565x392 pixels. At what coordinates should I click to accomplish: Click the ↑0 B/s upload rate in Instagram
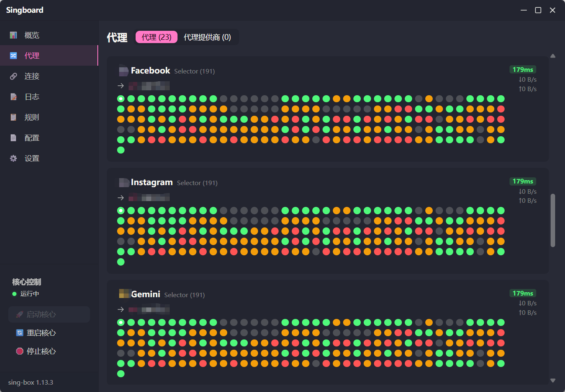528,201
